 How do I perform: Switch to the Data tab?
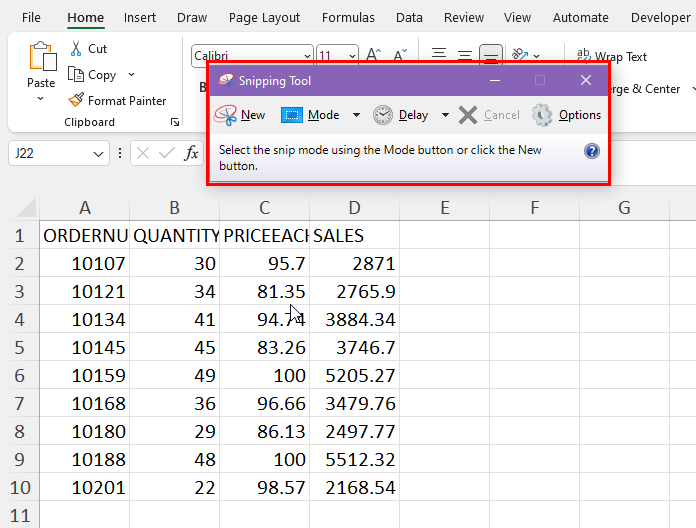coord(409,18)
